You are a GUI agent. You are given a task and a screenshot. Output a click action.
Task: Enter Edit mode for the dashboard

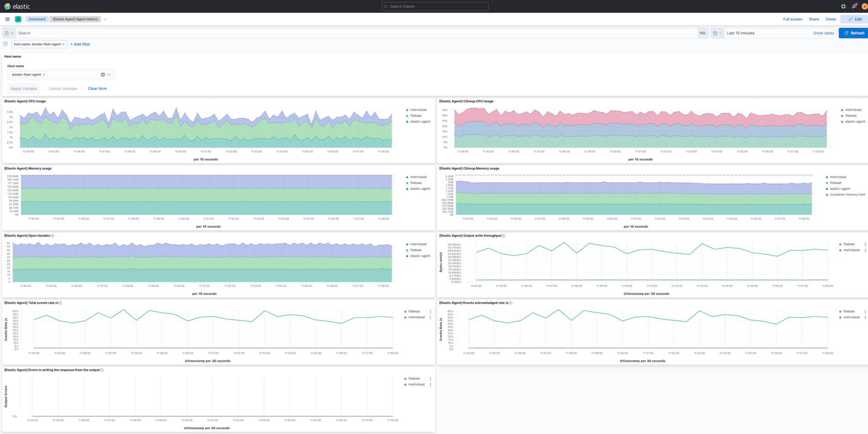click(x=855, y=19)
